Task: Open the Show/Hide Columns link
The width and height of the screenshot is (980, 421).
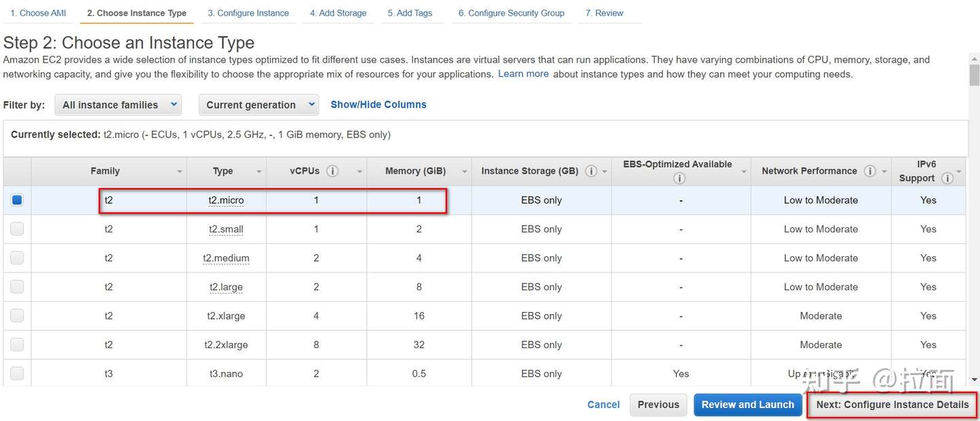Action: [378, 104]
